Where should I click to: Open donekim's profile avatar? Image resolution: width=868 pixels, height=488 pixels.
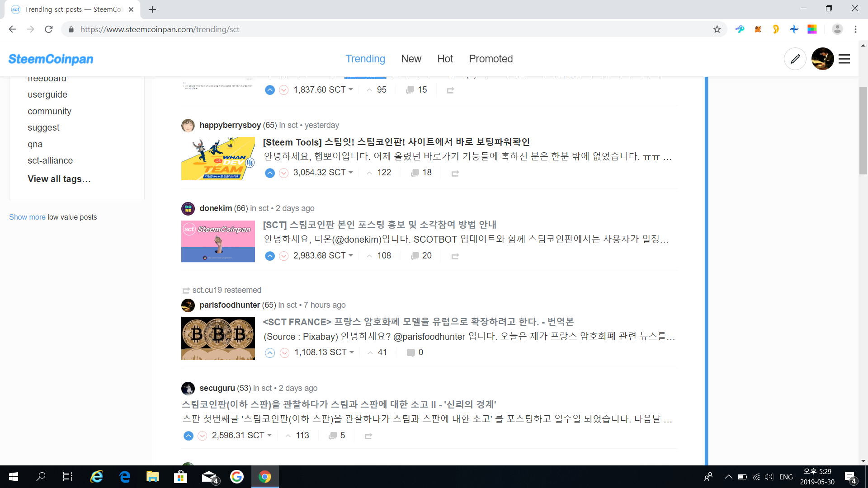point(188,208)
